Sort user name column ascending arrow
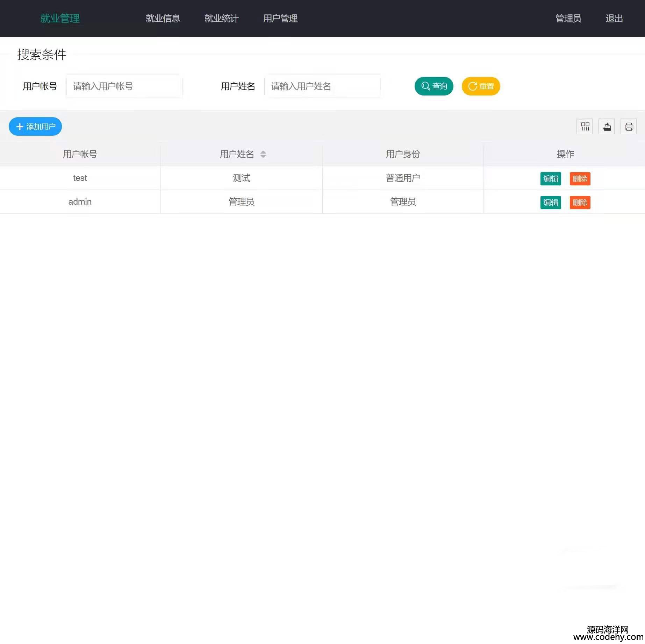The image size is (645, 644). tap(263, 152)
